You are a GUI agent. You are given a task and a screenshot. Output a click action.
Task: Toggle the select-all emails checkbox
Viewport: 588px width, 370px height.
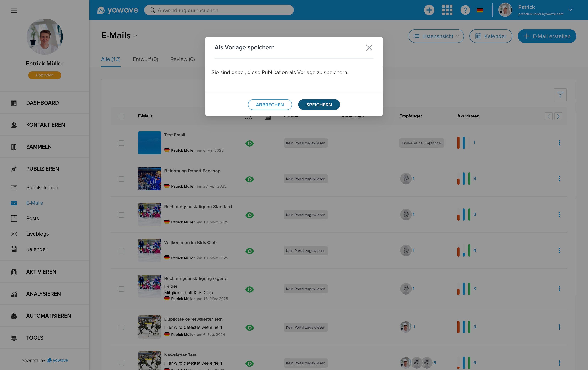coord(121,116)
